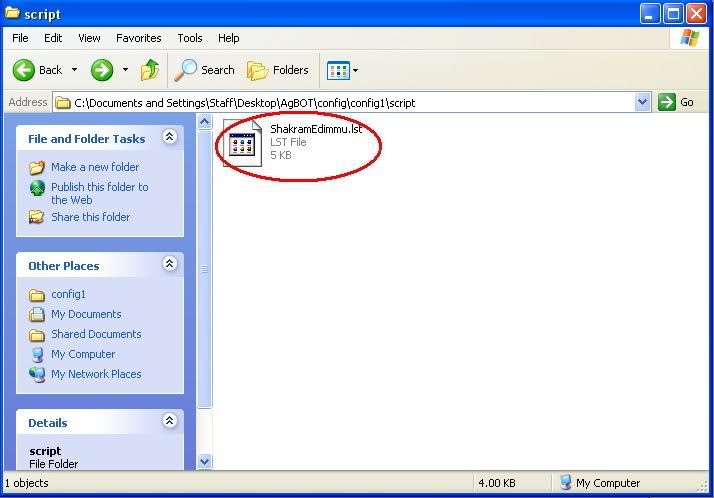Click Publish this folder to the Web

(x=99, y=193)
